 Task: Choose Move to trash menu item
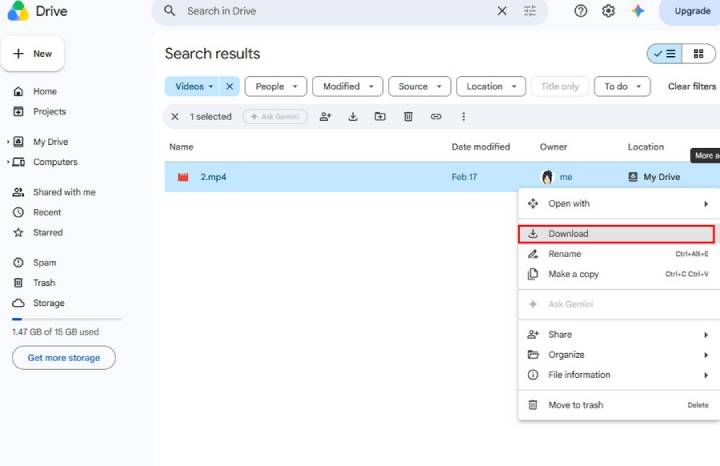coord(619,405)
